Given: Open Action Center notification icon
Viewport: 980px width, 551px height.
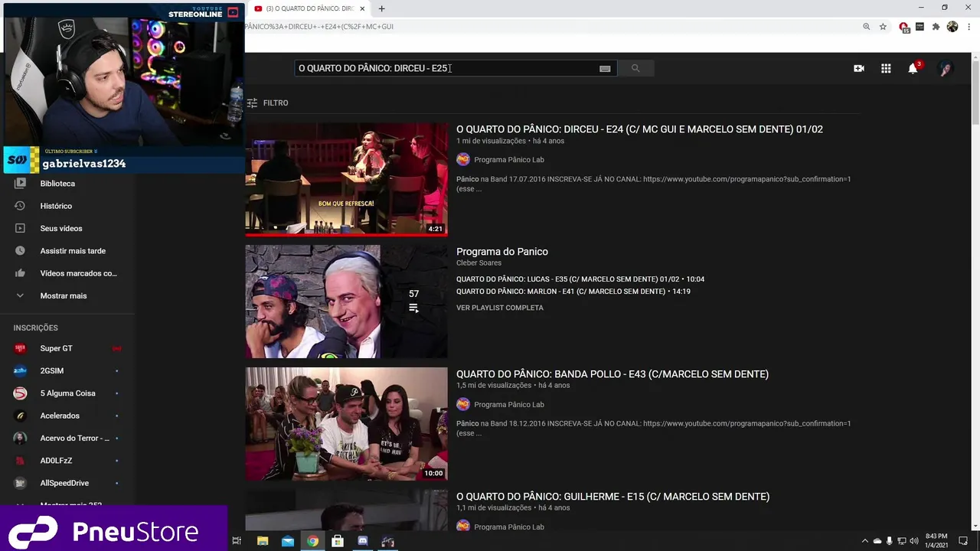Looking at the screenshot, I should (x=963, y=541).
